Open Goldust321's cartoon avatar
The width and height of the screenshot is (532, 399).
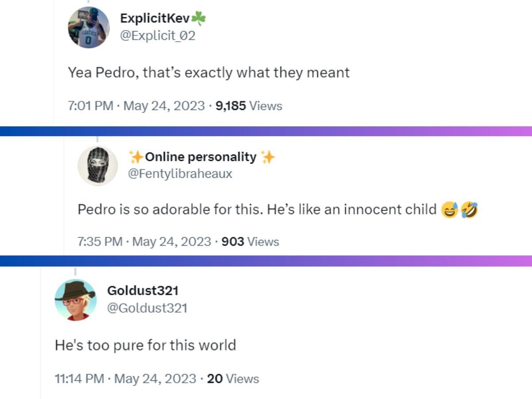tap(76, 300)
